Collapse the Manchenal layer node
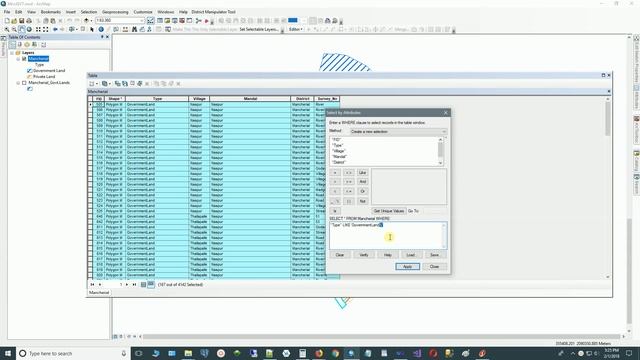This screenshot has width=640, height=360. coord(18,59)
